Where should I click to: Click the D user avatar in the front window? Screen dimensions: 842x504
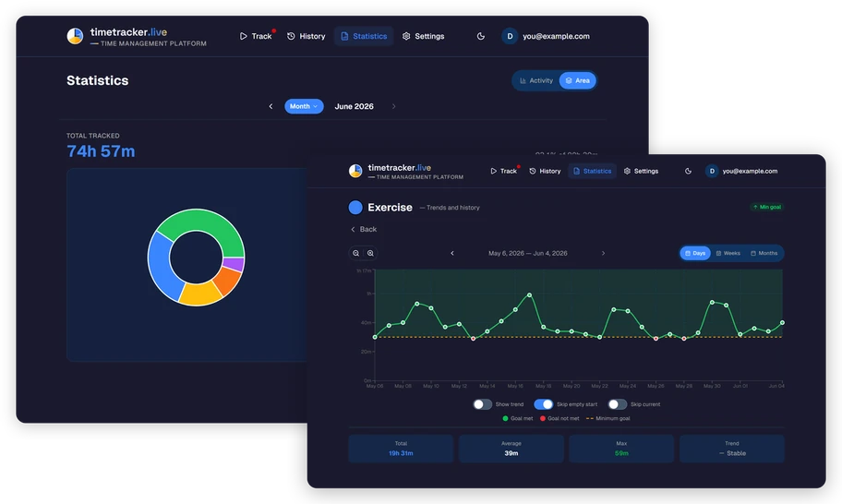[x=712, y=171]
